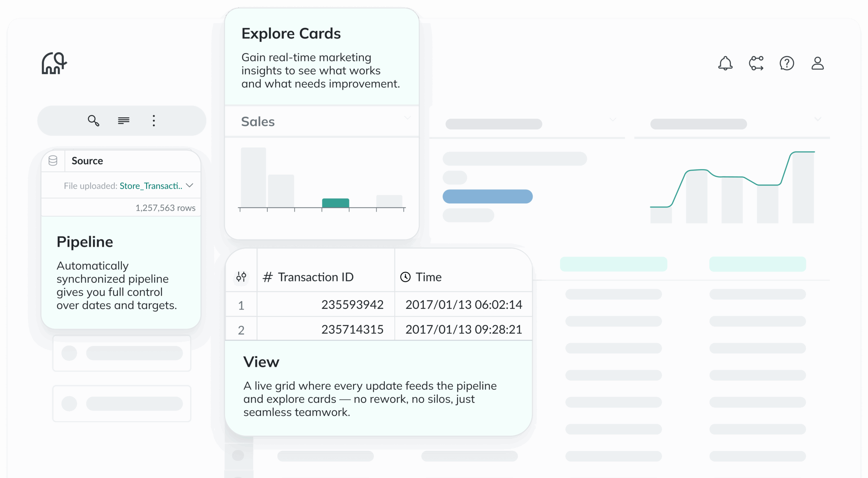The image size is (868, 478).
Task: Click the Store_Transacti.. file link
Action: [x=151, y=186]
